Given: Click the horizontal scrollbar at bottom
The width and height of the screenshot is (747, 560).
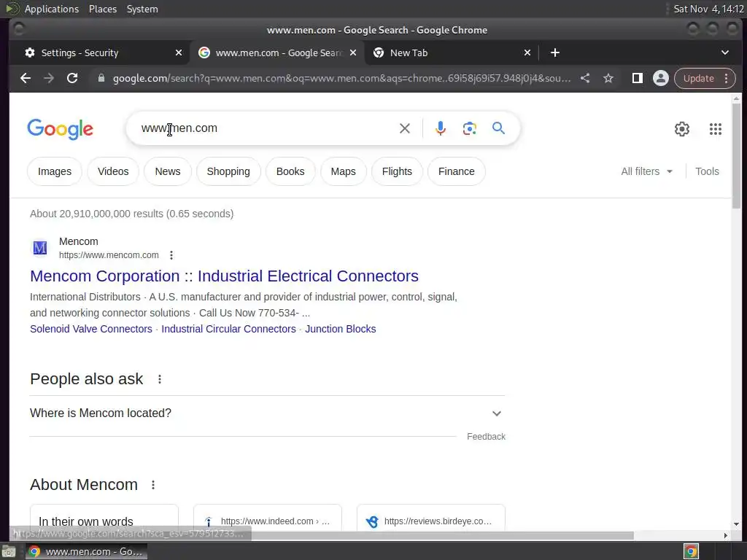Looking at the screenshot, I should (325, 536).
